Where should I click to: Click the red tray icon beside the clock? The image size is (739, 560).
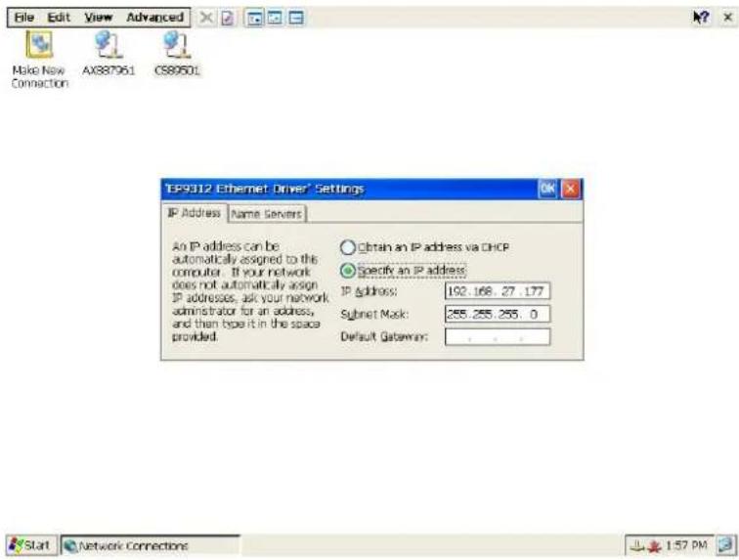(654, 546)
